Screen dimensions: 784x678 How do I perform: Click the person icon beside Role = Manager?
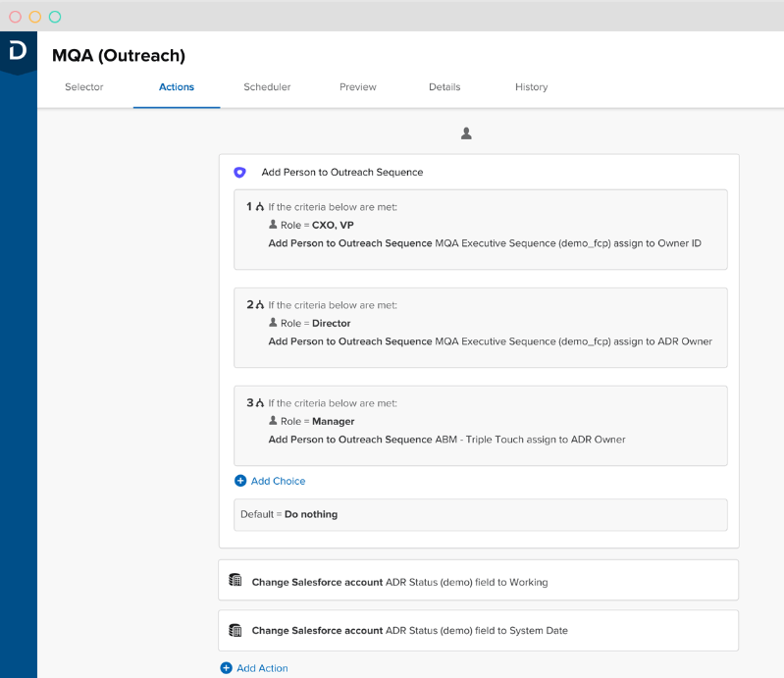(273, 421)
